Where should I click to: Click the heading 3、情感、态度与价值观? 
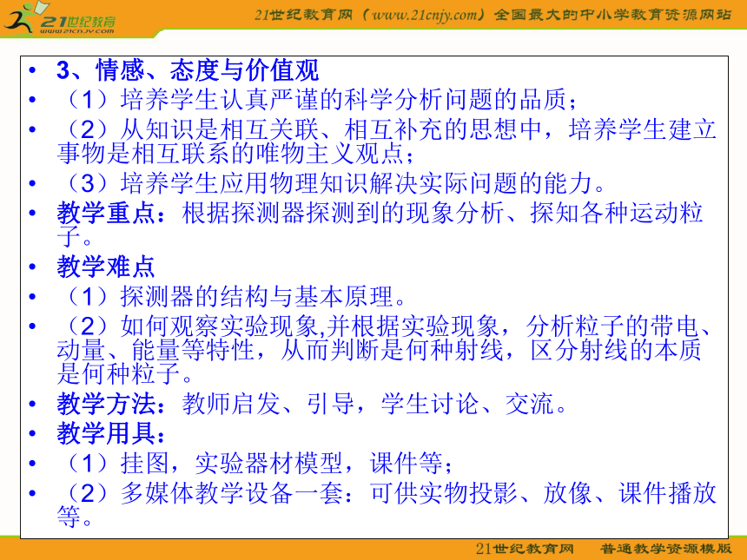[x=188, y=70]
